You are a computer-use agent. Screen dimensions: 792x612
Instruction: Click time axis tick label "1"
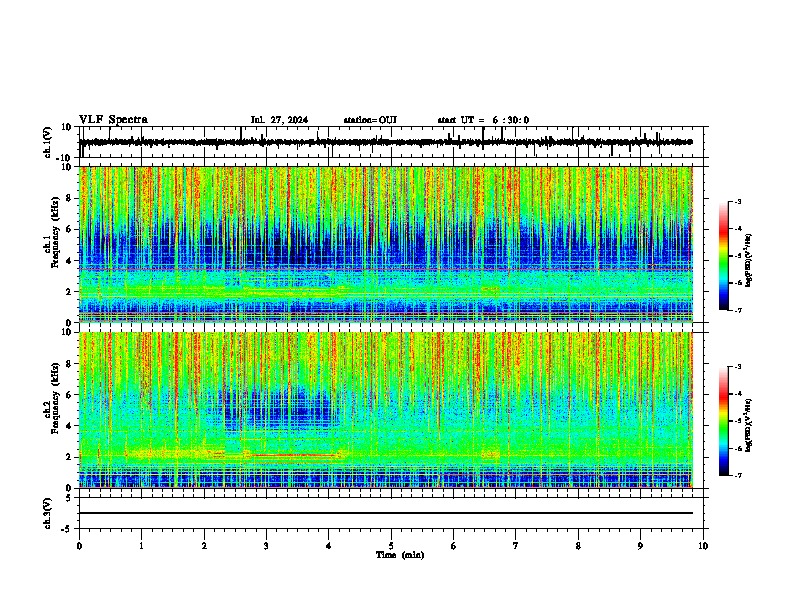click(x=141, y=546)
